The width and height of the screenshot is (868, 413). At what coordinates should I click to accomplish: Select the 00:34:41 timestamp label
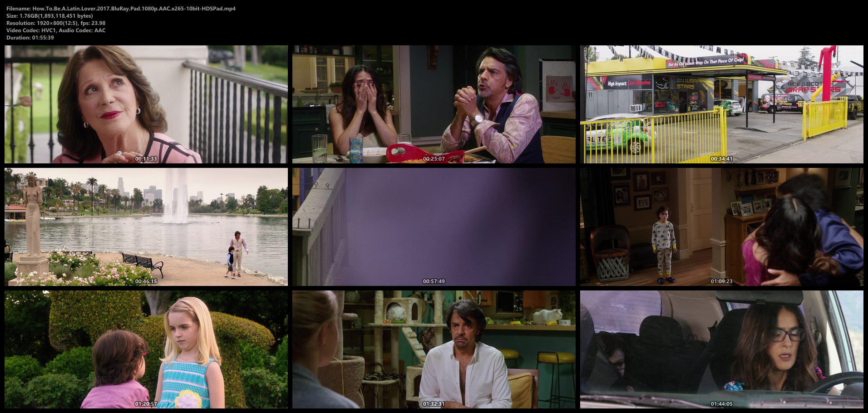pyautogui.click(x=721, y=159)
